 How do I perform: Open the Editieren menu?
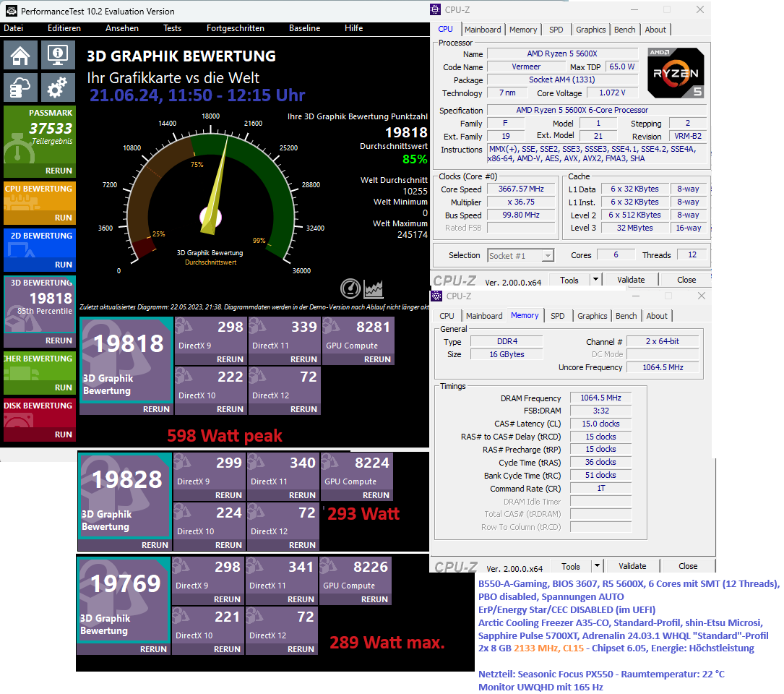[64, 28]
